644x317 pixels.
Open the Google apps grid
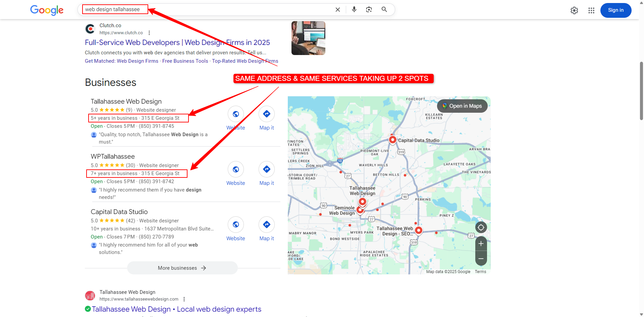tap(591, 10)
